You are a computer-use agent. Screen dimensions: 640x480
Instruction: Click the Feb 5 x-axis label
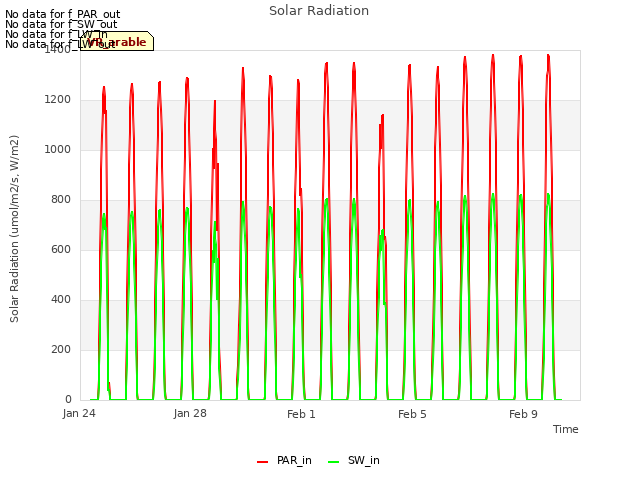pyautogui.click(x=412, y=414)
